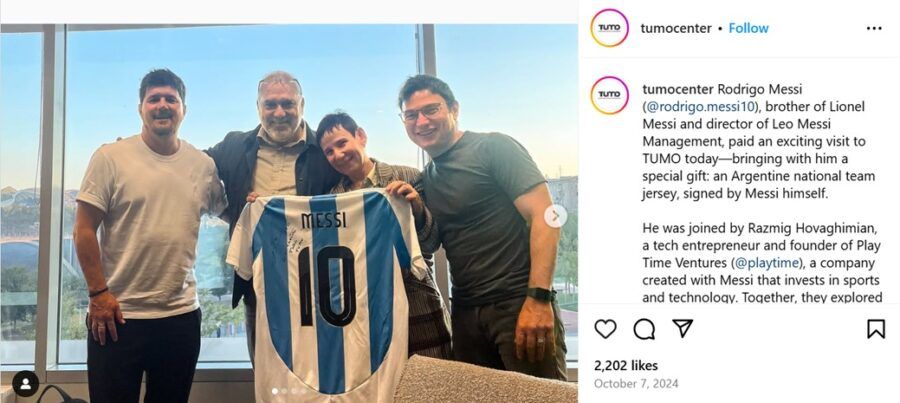Click the man in the white t-shirt

150,230
